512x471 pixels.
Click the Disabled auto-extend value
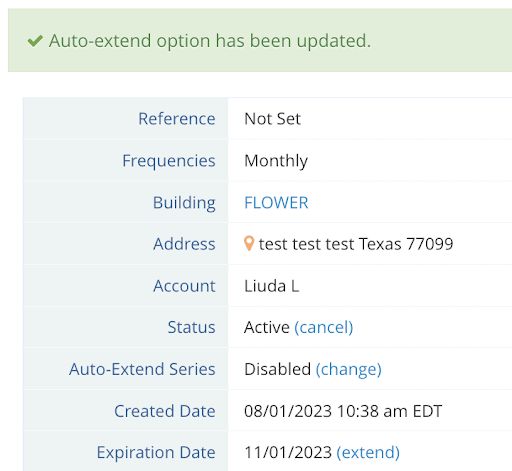coord(277,369)
